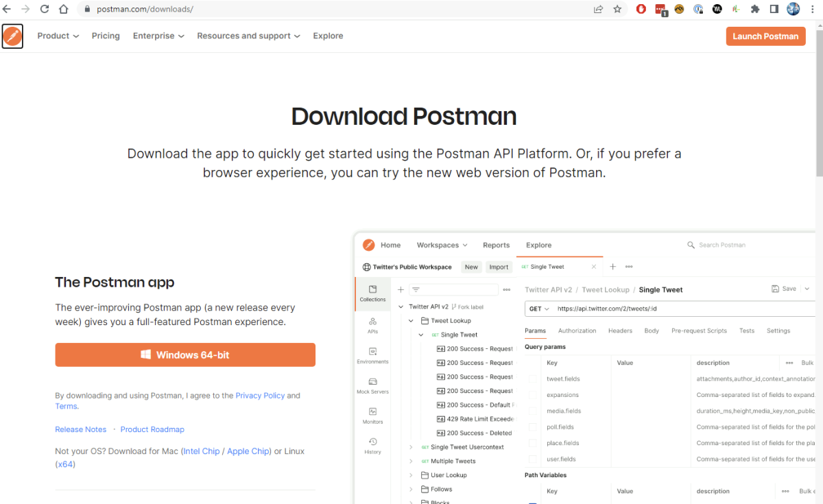The image size is (823, 504).
Task: Enable the tweet.fields query parameter
Action: click(533, 379)
